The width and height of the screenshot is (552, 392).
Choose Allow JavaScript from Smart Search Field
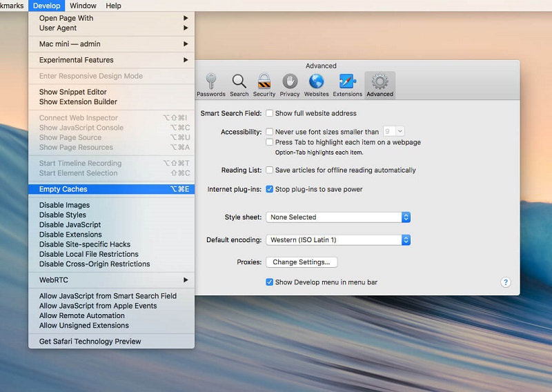click(x=111, y=296)
